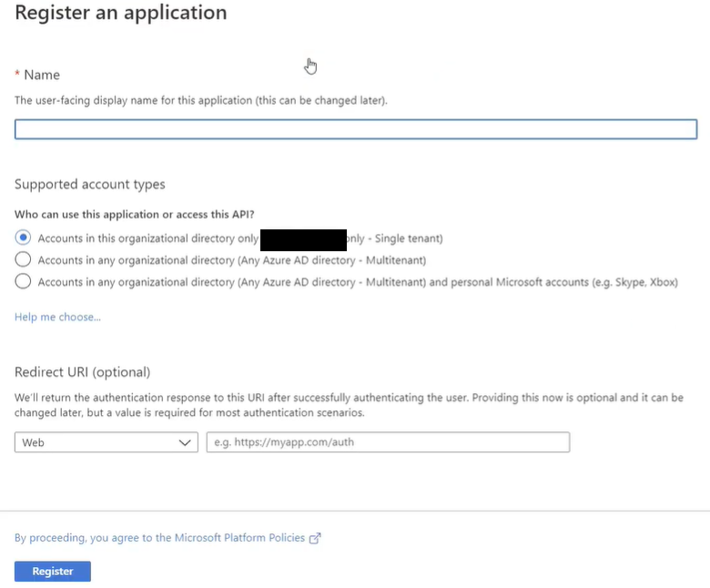
Task: Click the external link icon after Platform Policies
Action: tap(315, 538)
